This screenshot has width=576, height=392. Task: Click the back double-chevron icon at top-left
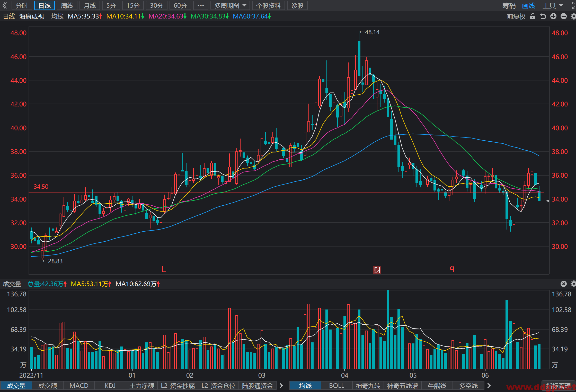[5, 5]
